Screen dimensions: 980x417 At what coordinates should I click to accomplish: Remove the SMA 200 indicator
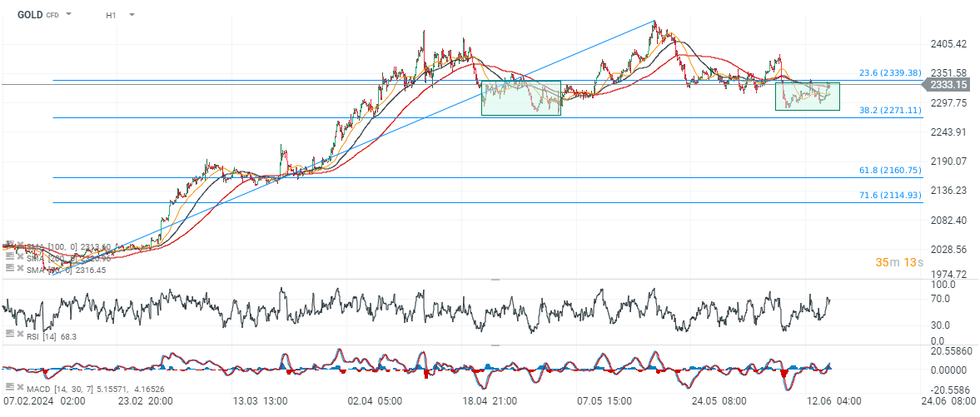(x=20, y=256)
